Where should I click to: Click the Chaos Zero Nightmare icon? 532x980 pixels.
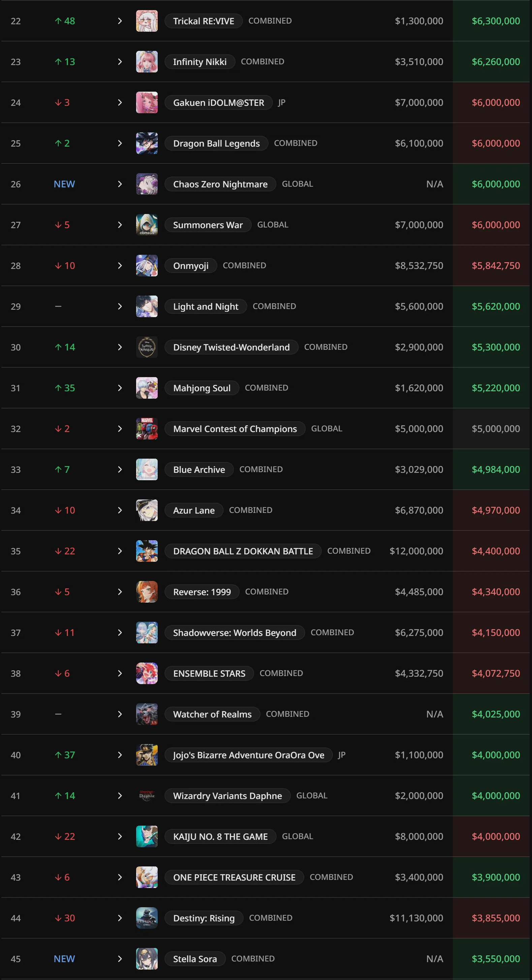(x=147, y=184)
